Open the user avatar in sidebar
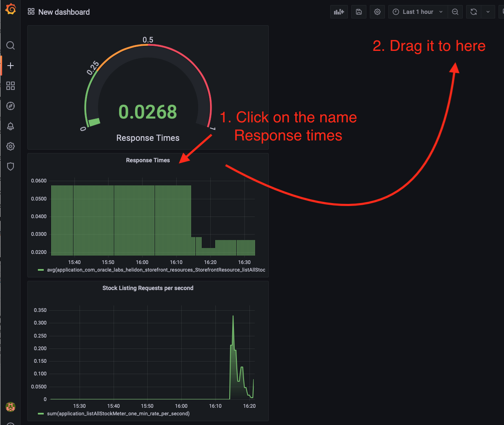 coord(11,407)
